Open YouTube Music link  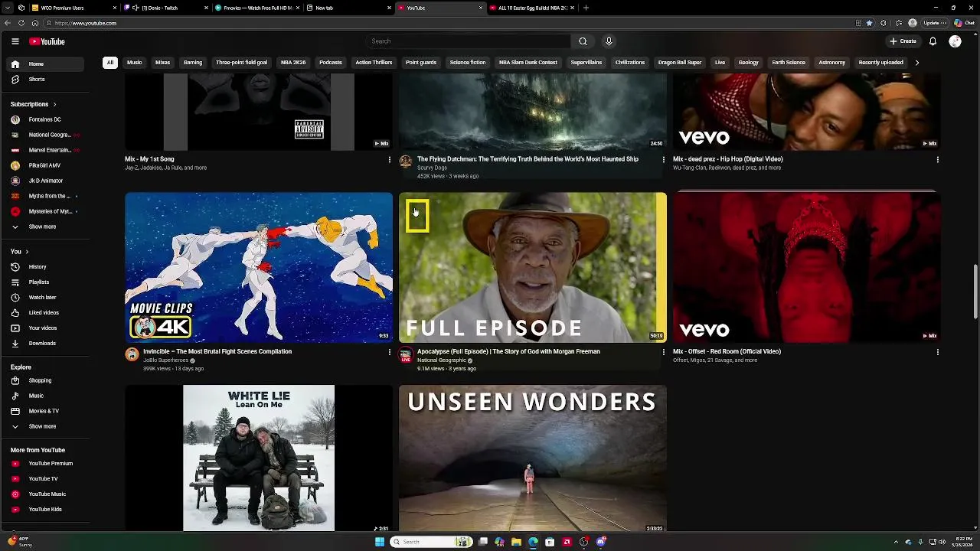click(46, 494)
